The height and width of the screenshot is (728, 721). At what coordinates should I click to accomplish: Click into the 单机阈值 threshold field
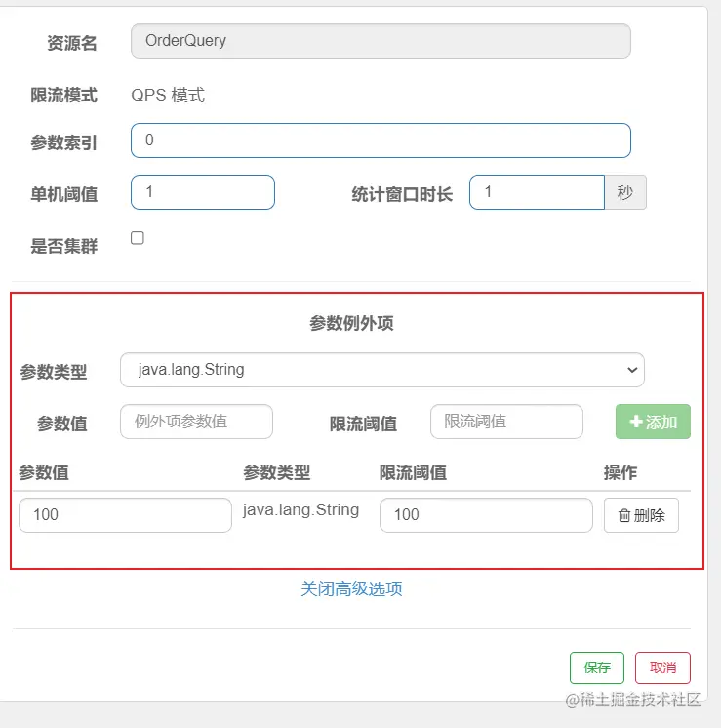click(x=203, y=192)
